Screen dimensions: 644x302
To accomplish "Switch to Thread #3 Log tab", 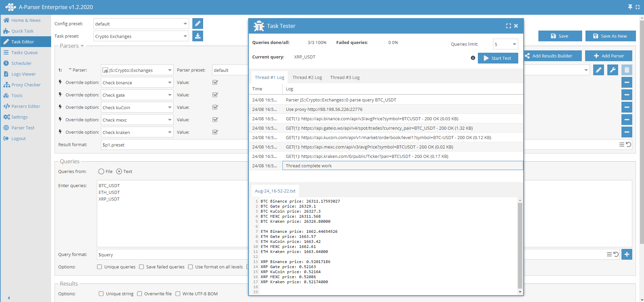I will 345,77.
